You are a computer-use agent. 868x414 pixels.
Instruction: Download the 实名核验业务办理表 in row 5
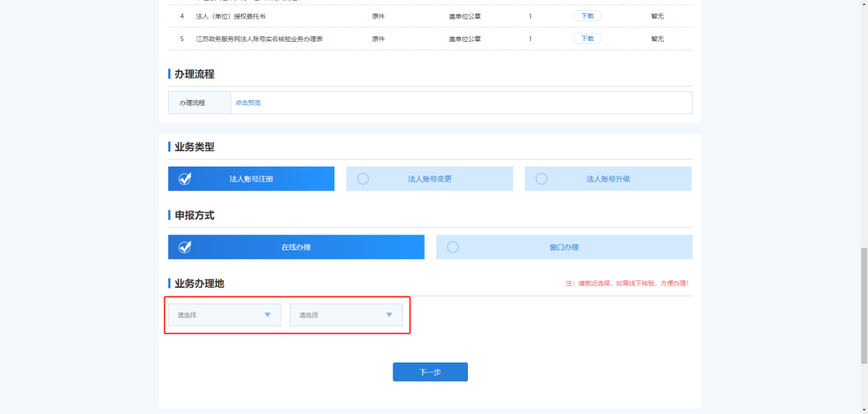(x=587, y=39)
